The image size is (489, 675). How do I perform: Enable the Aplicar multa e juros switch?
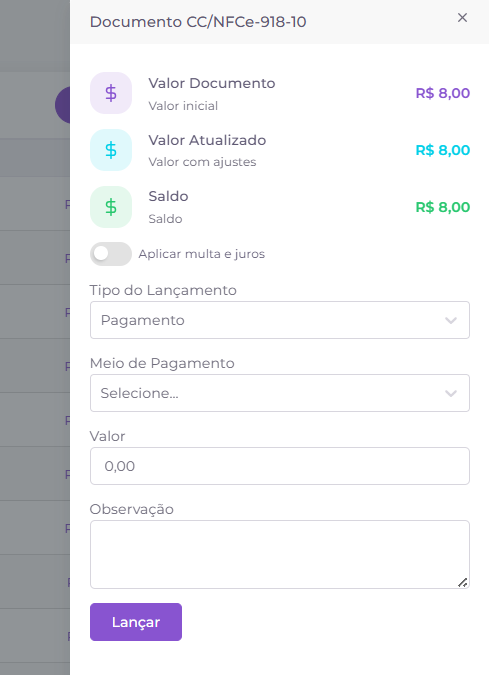tap(111, 254)
